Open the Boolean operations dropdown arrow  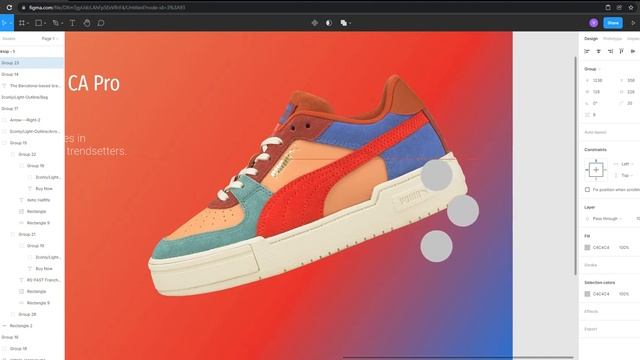coord(350,24)
